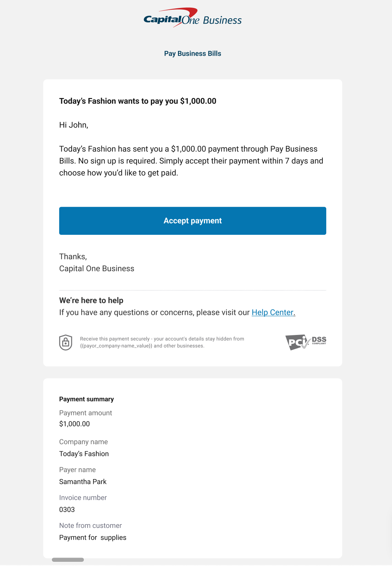
Task: Click the note 'Payment for supplies'
Action: click(93, 537)
